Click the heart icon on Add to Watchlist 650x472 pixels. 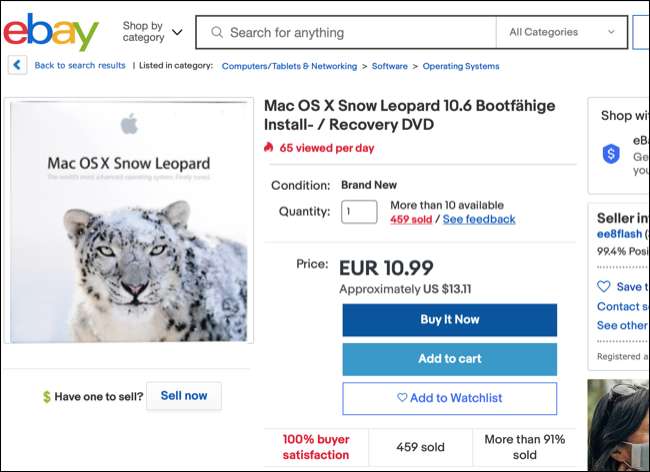402,398
